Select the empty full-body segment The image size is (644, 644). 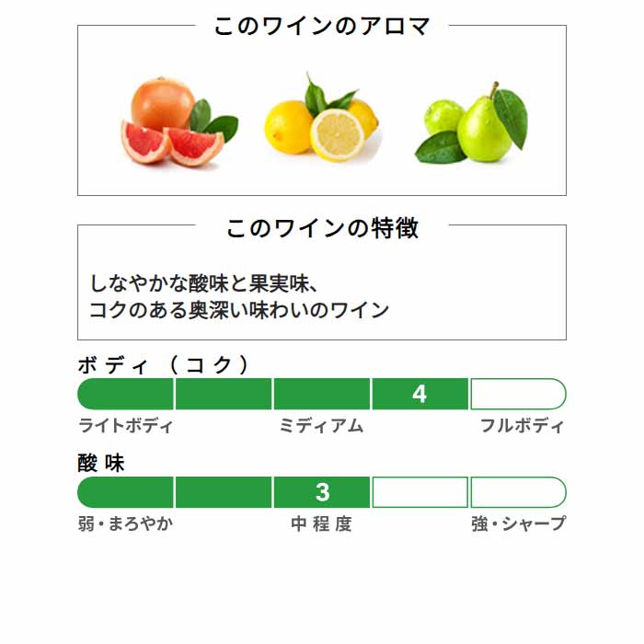(x=518, y=394)
